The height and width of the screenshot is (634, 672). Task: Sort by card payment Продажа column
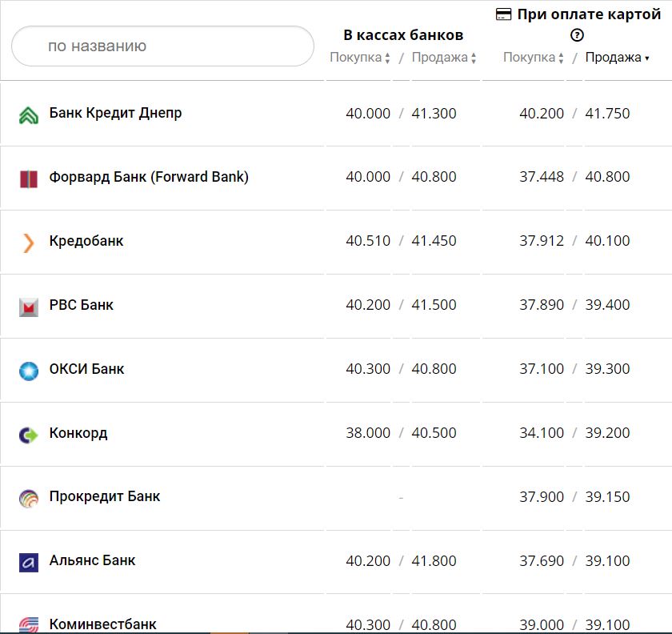617,58
